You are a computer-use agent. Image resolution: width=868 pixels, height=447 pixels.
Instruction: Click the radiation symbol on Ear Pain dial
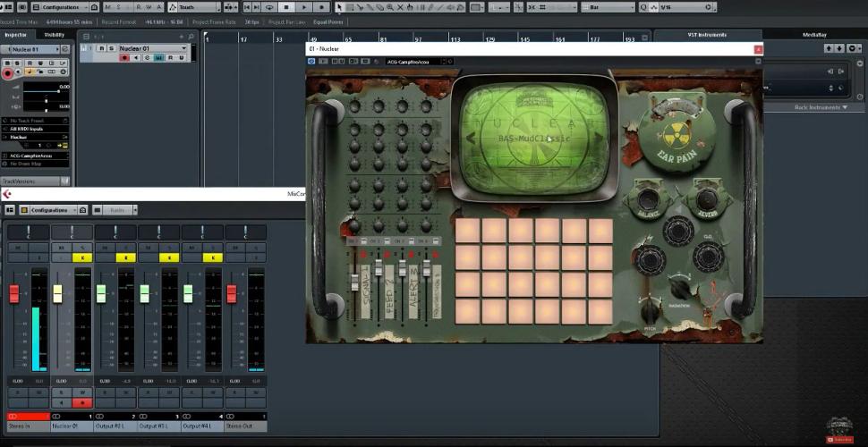(x=676, y=135)
